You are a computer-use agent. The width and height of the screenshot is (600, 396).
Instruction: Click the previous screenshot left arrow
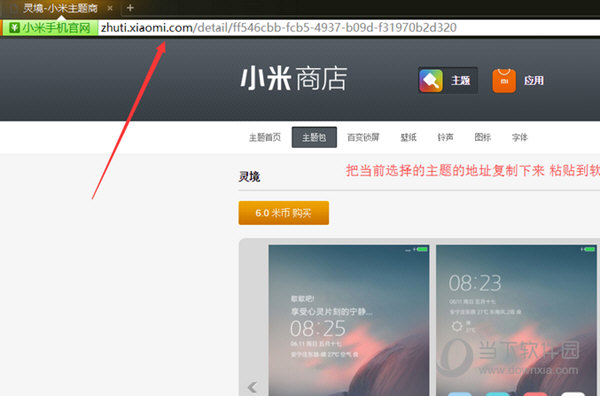[252, 387]
